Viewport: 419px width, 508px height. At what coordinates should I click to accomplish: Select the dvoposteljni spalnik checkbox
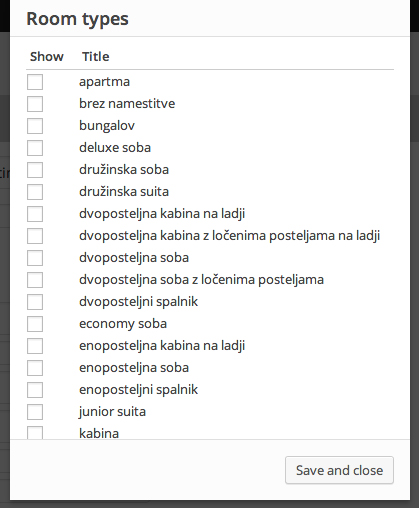tap(35, 302)
